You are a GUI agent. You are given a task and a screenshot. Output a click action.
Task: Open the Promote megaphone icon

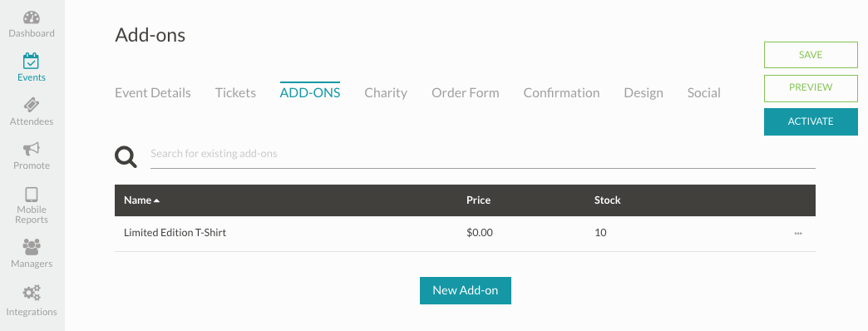click(x=32, y=149)
